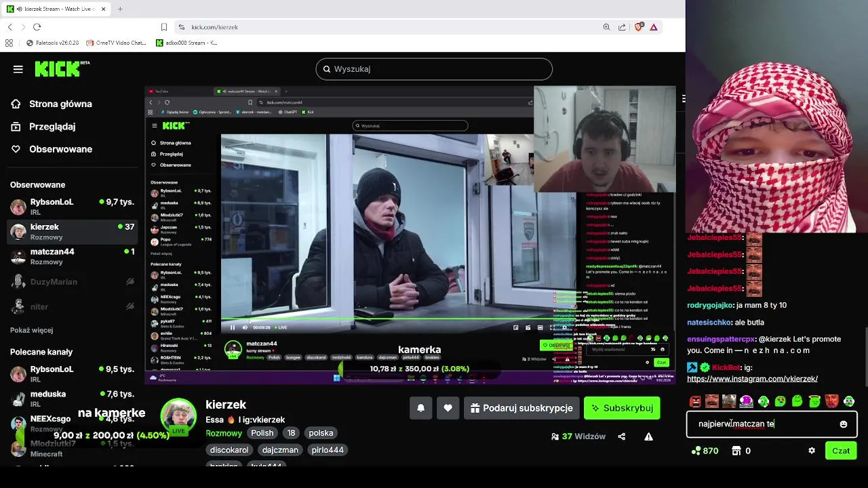Click username ensuingspattercpx in chat
868x488 pixels.
pos(721,340)
